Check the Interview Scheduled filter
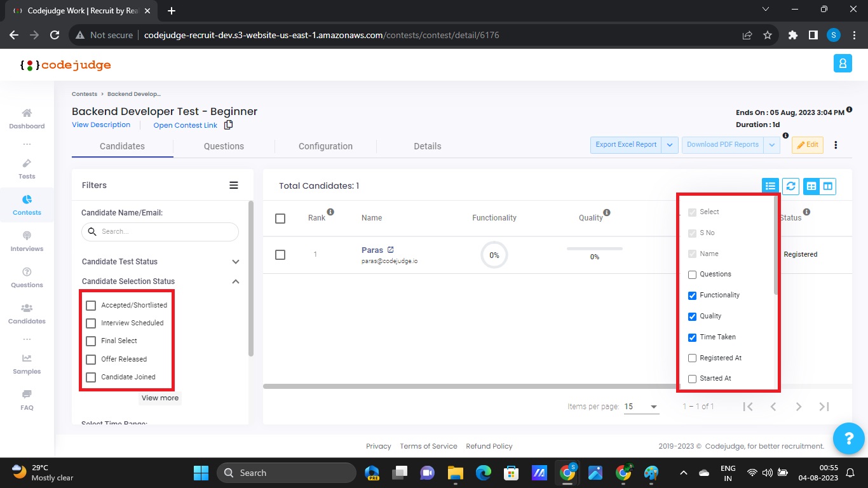 (x=91, y=323)
